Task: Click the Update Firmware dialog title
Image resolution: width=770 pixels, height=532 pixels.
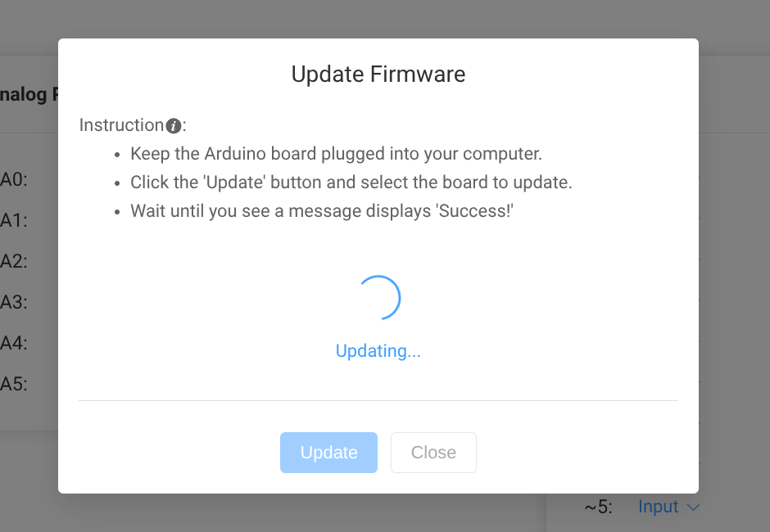Action: point(378,74)
